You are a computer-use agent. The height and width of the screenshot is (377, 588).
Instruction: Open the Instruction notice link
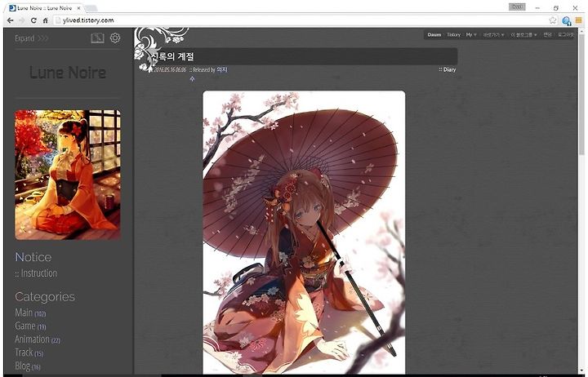point(36,273)
